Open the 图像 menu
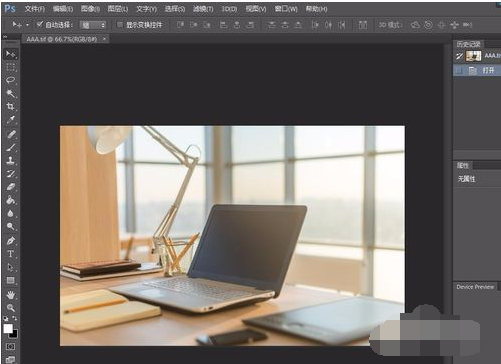 click(90, 9)
